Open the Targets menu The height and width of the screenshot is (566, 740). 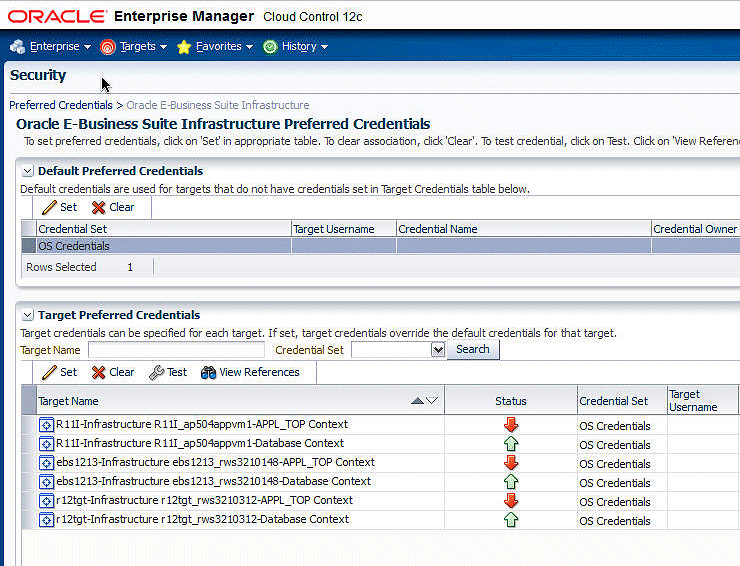click(143, 46)
